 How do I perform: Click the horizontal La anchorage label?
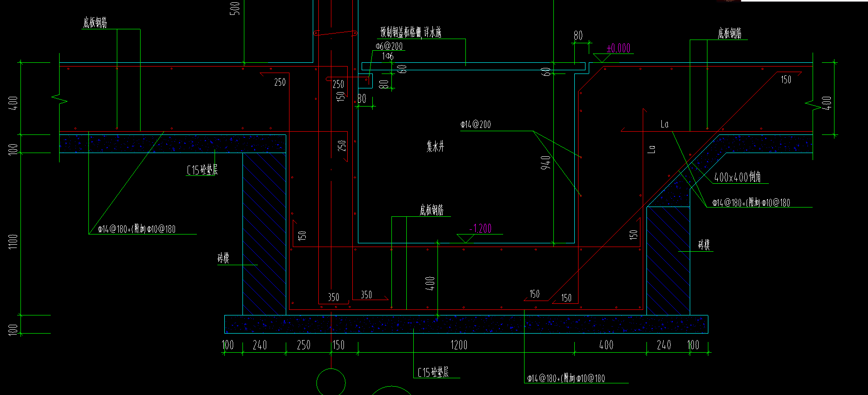[665, 124]
